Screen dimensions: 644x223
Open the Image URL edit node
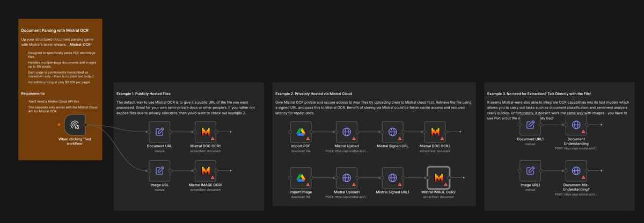(x=159, y=170)
